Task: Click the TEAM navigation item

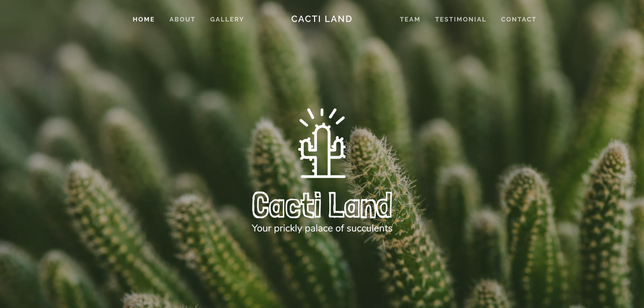Action: pos(410,19)
